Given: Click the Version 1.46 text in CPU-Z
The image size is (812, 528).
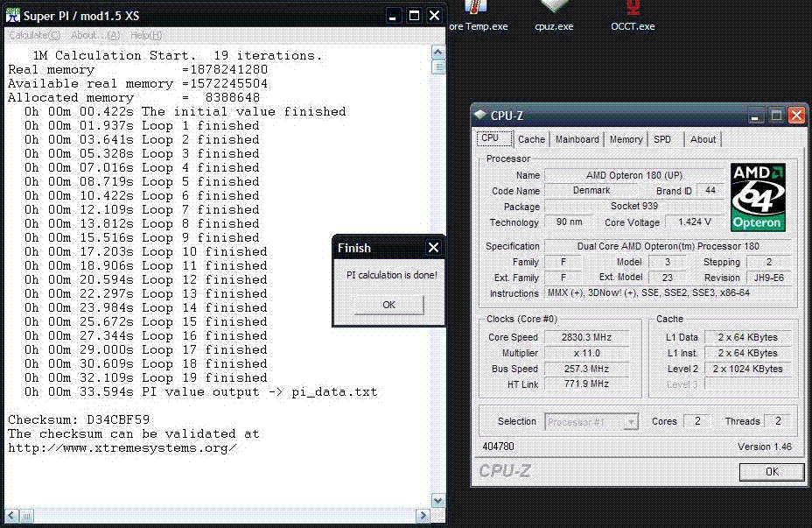Looking at the screenshot, I should (765, 447).
